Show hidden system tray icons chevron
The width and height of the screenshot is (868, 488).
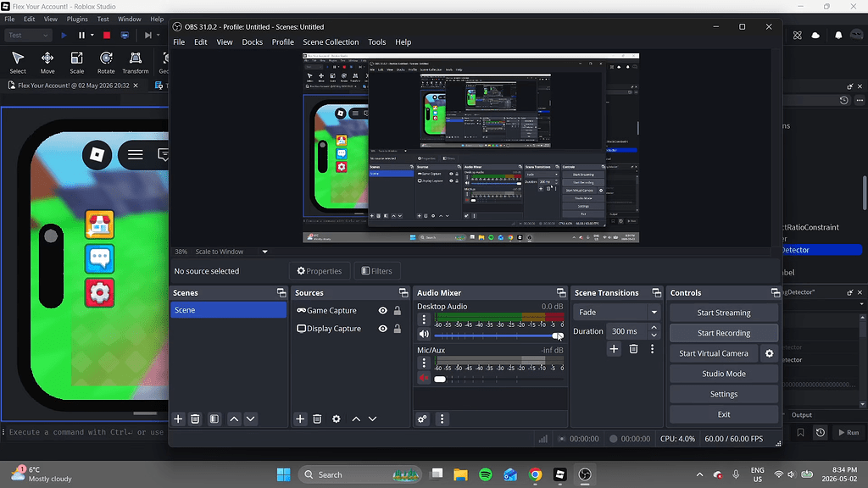[699, 474]
